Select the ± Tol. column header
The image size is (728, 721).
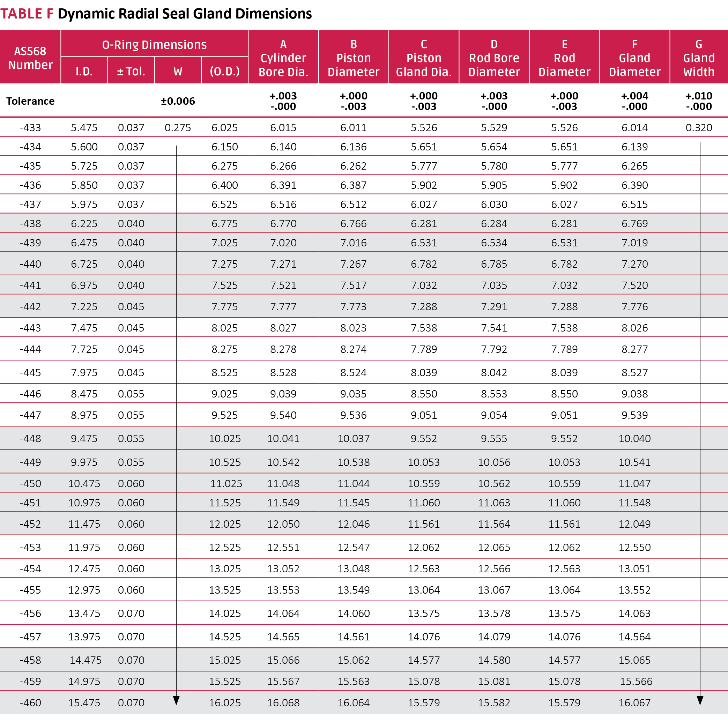(131, 71)
